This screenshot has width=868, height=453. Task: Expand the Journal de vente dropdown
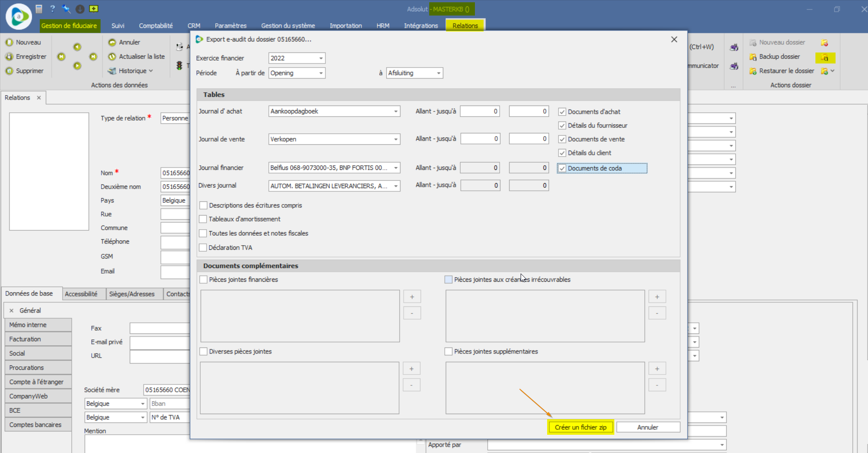[396, 139]
